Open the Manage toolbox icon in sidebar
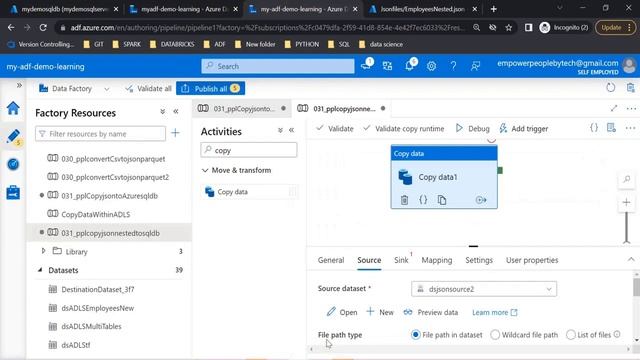Screen dimensions: 640x360 [x=13, y=192]
